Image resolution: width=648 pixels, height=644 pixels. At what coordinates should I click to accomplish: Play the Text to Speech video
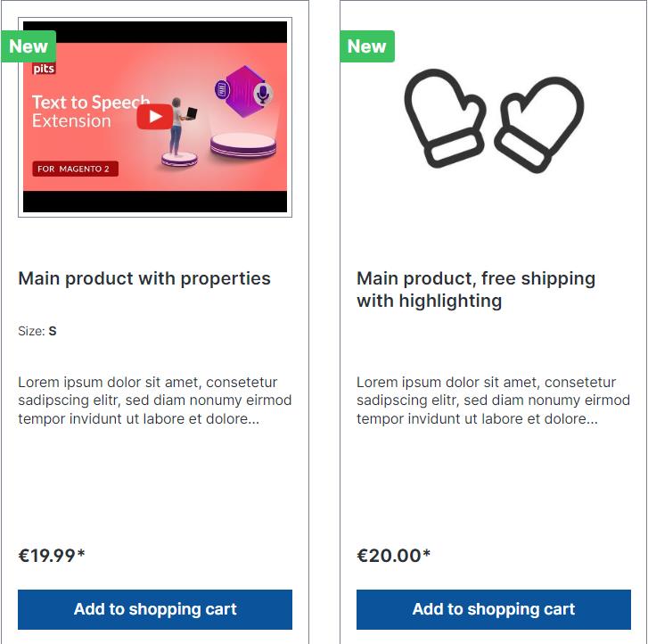[x=155, y=116]
